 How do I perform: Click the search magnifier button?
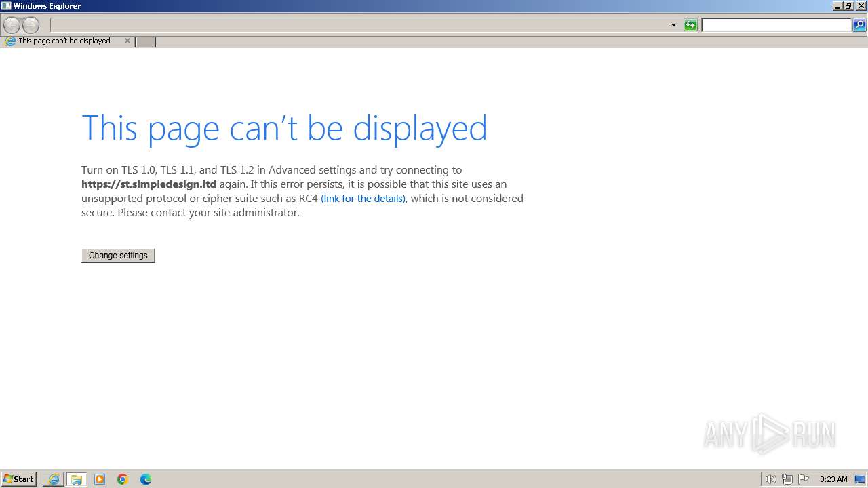pos(859,25)
